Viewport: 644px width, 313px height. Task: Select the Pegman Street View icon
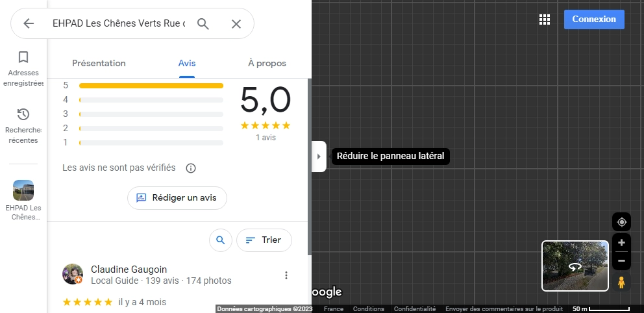[x=621, y=282]
